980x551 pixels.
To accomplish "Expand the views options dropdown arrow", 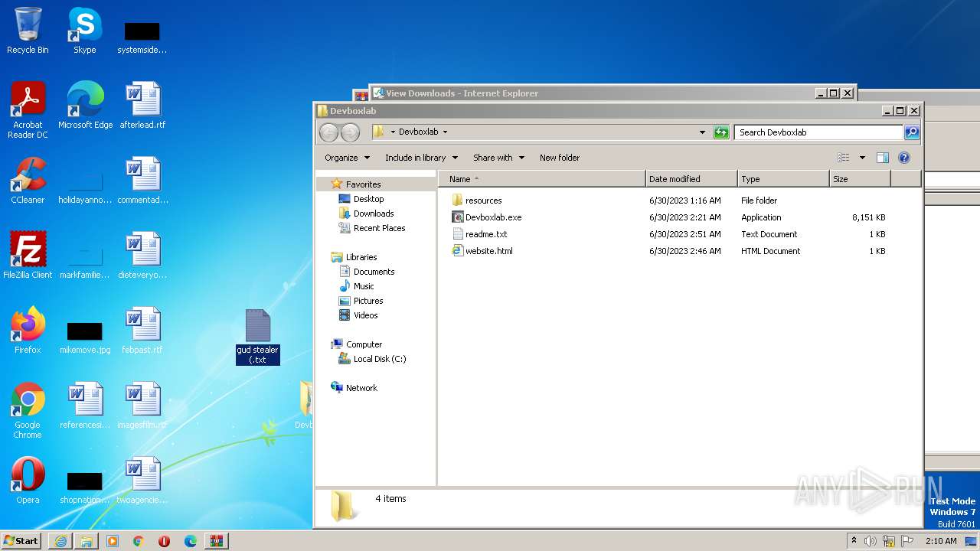I will tap(862, 158).
